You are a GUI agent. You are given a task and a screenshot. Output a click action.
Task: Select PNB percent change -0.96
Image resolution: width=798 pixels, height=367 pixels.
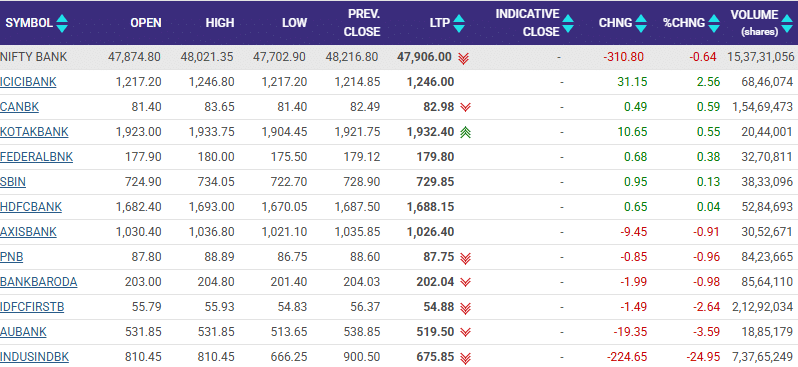706,257
